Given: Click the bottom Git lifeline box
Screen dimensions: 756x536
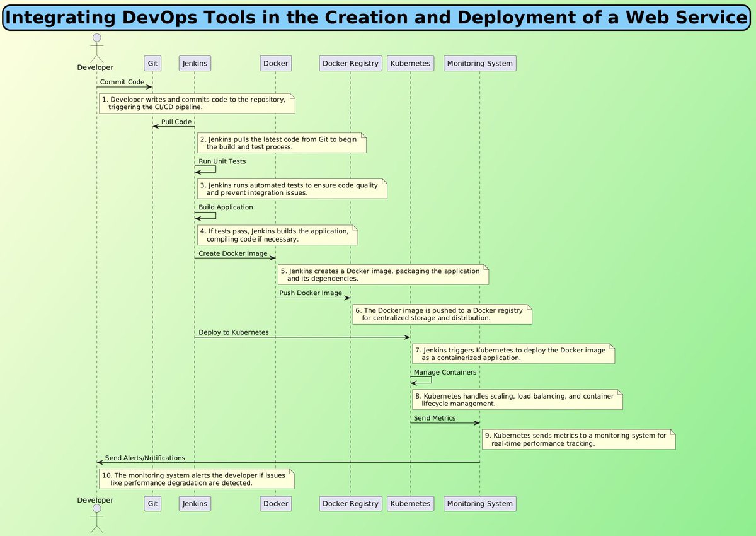Looking at the screenshot, I should [152, 504].
